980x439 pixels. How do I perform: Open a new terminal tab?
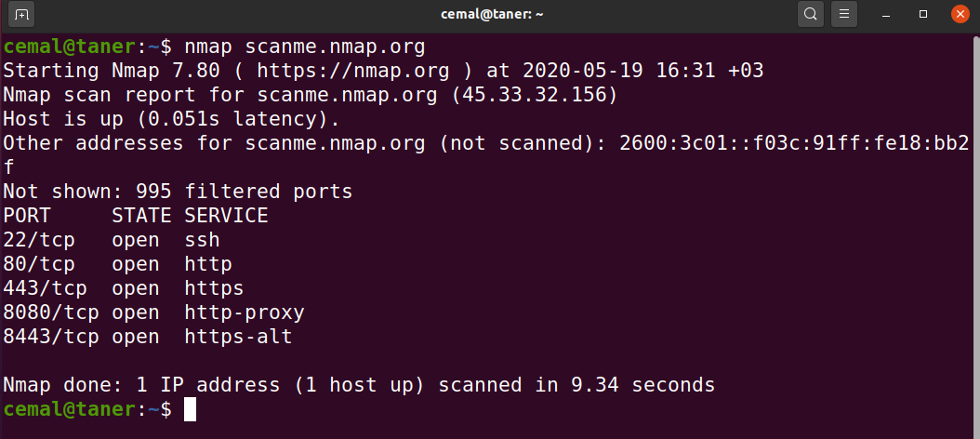[x=20, y=14]
